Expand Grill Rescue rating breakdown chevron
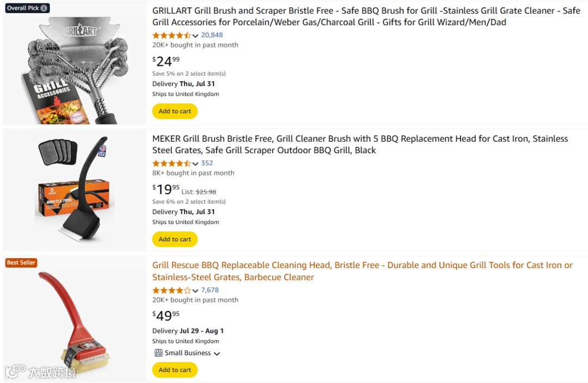Image resolution: width=588 pixels, height=383 pixels. [x=195, y=291]
